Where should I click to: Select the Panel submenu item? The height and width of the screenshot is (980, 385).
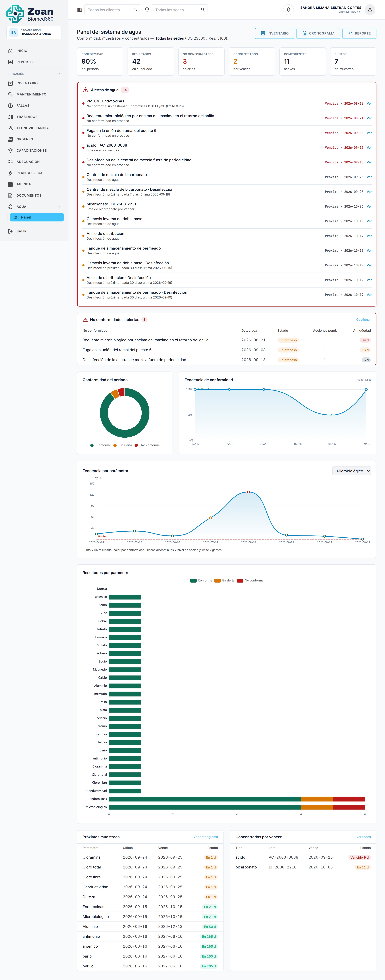tap(37, 217)
